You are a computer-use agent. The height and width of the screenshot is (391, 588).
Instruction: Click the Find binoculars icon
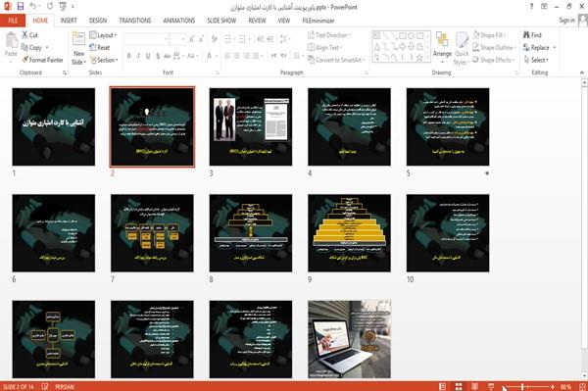pos(526,35)
